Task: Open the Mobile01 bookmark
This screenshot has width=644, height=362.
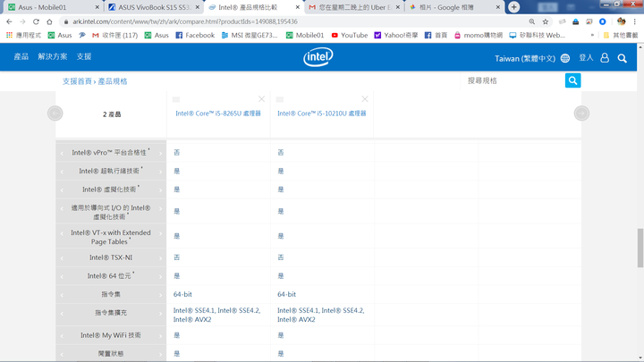Action: pyautogui.click(x=305, y=35)
